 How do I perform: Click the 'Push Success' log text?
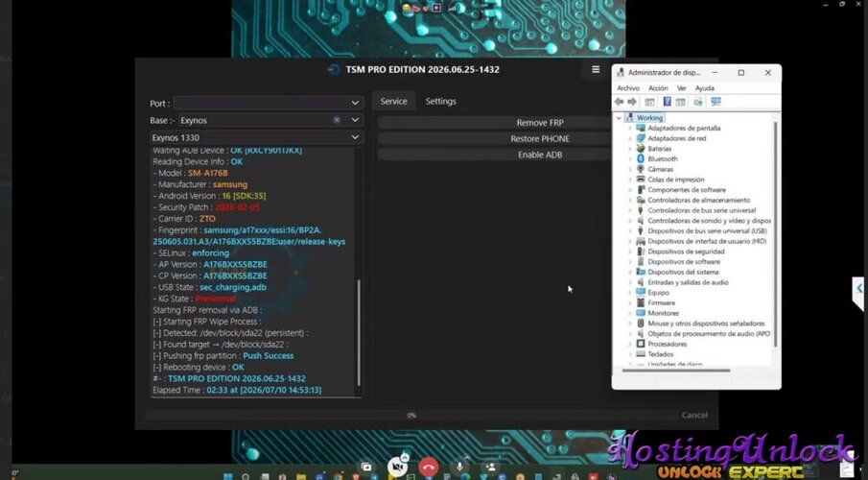(x=269, y=356)
